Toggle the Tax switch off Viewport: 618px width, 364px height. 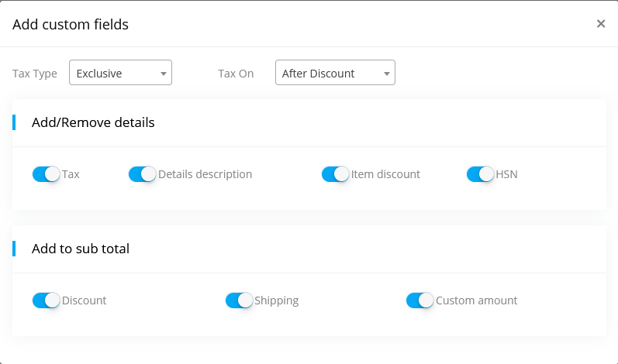(x=46, y=174)
